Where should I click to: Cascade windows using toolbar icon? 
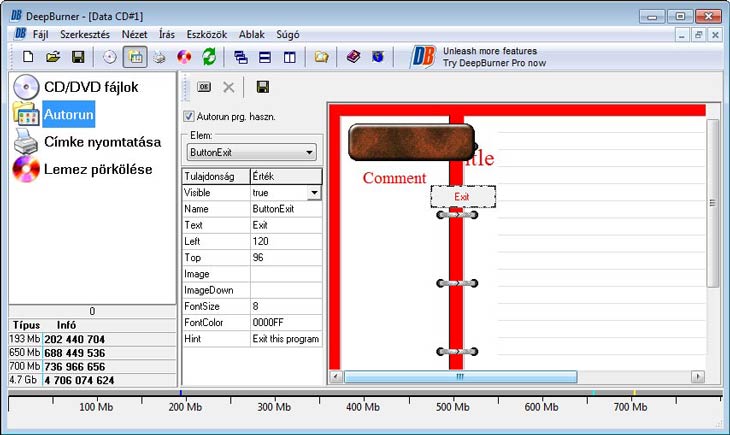pos(241,57)
